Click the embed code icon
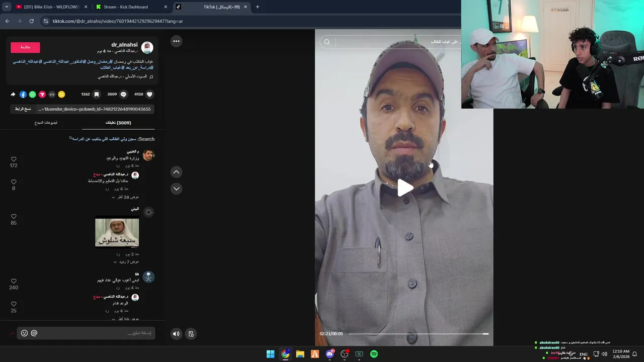 click(52, 94)
